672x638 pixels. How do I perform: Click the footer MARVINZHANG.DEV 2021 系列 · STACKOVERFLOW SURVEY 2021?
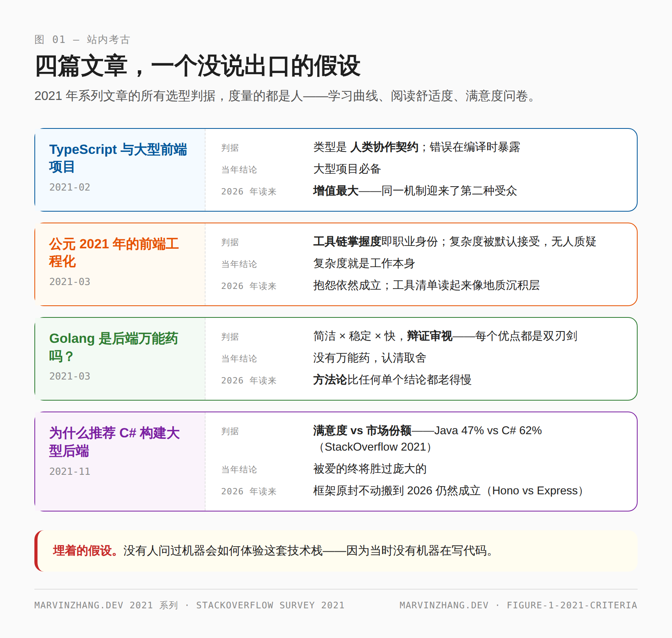pyautogui.click(x=189, y=605)
